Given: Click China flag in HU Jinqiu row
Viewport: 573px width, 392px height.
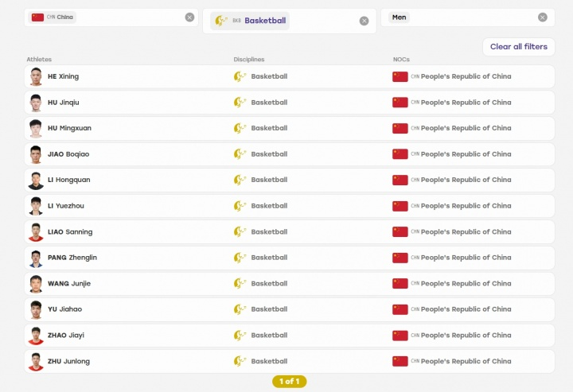Looking at the screenshot, I should click(x=400, y=103).
